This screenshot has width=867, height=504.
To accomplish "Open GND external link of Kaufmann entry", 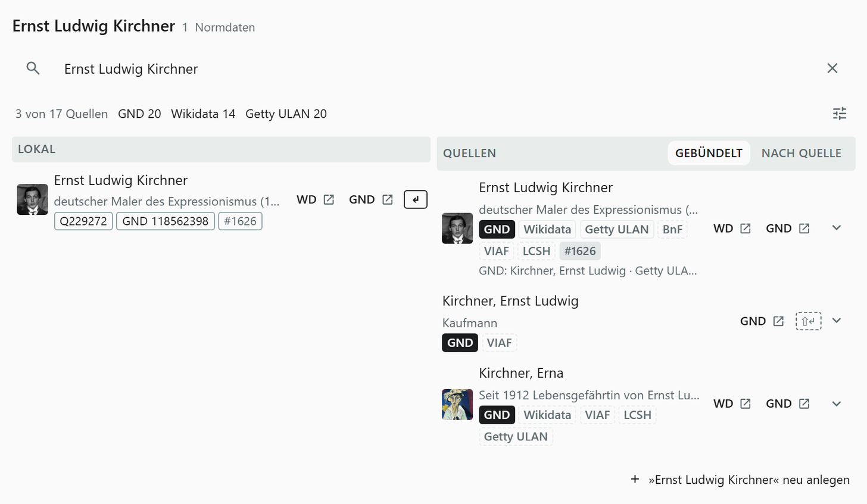I will click(x=762, y=321).
